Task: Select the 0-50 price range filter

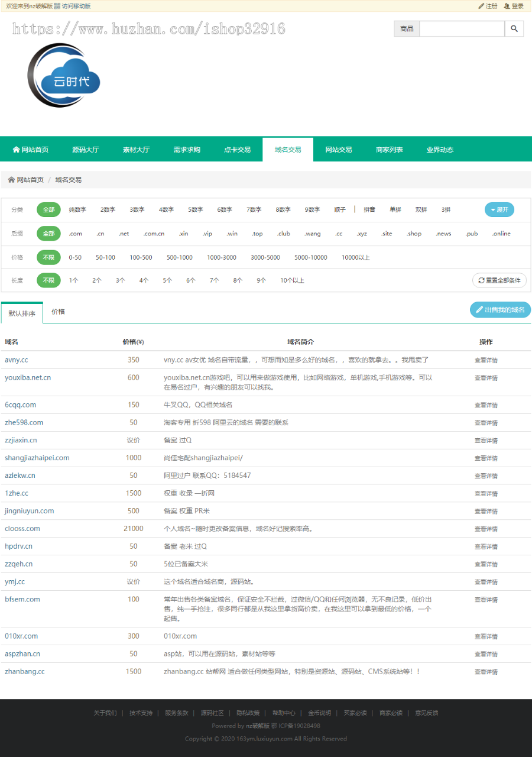Action: pyautogui.click(x=74, y=257)
